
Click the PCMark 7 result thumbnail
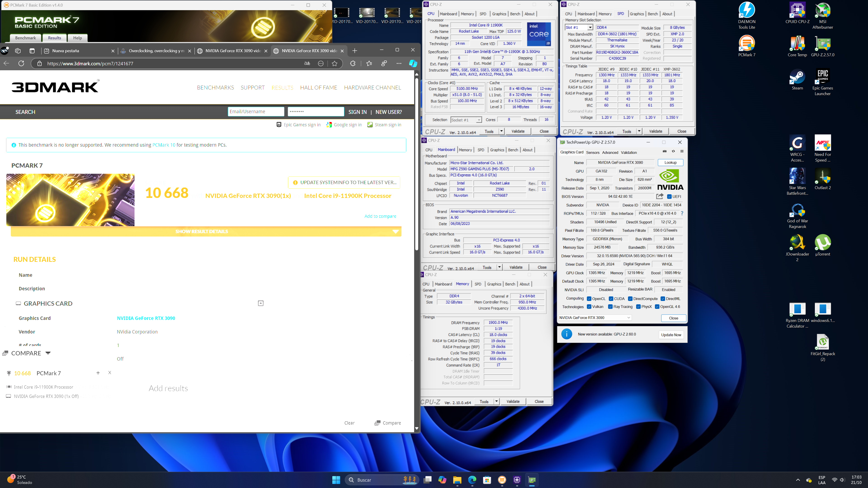70,200
